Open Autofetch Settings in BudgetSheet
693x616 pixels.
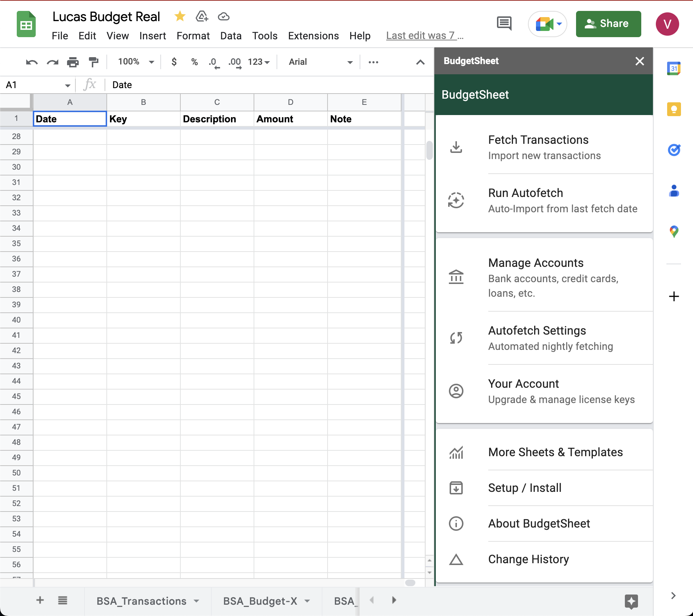pyautogui.click(x=544, y=338)
